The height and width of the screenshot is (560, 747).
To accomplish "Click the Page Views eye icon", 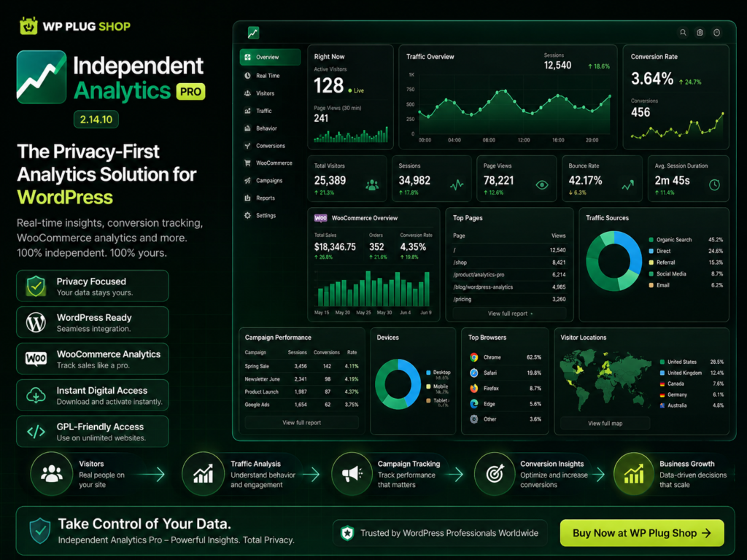I will point(542,184).
